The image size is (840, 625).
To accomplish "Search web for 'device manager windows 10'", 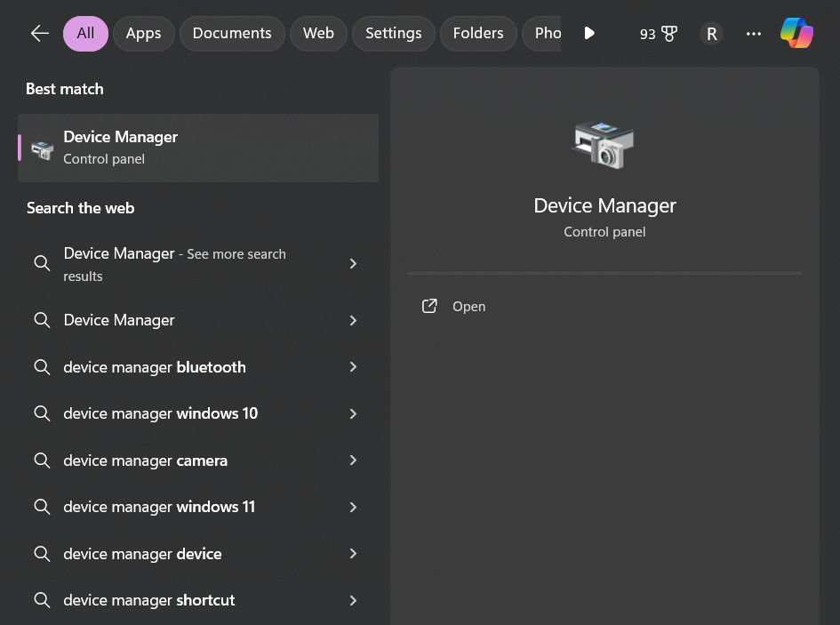I will [x=160, y=413].
